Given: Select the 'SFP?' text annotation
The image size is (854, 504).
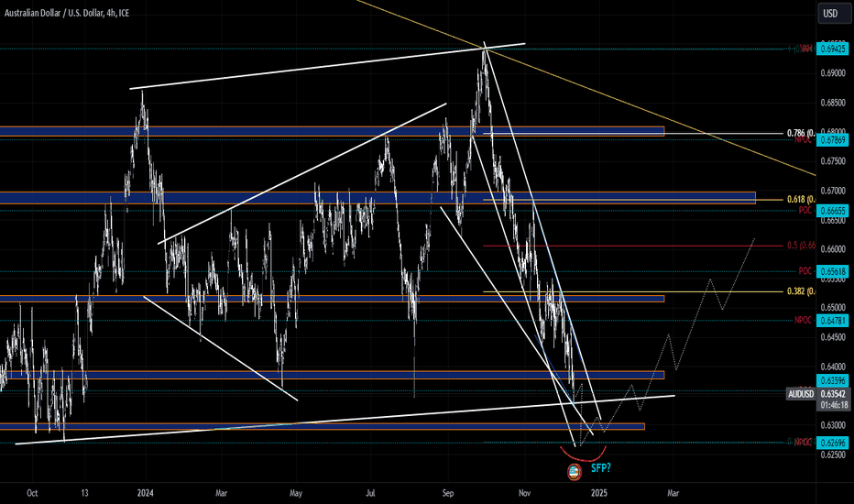Looking at the screenshot, I should [601, 467].
